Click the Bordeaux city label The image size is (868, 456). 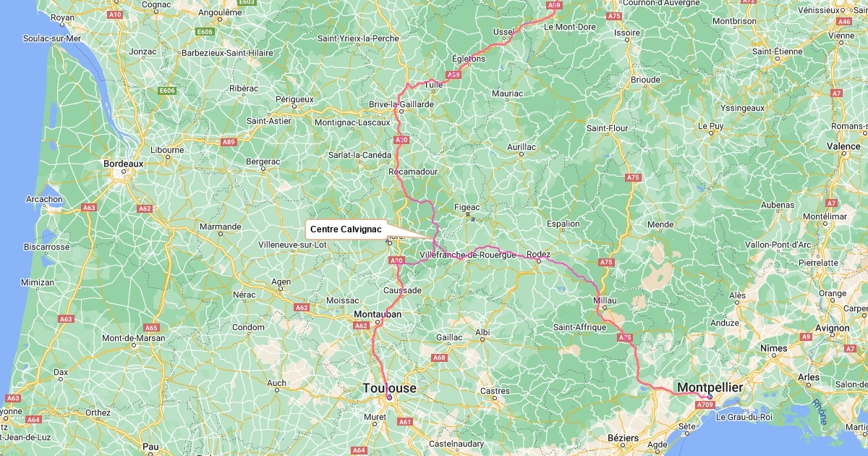point(123,164)
